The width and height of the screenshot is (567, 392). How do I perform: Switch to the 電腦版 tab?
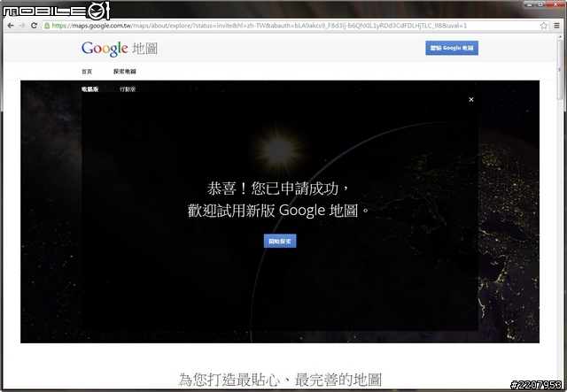click(90, 89)
